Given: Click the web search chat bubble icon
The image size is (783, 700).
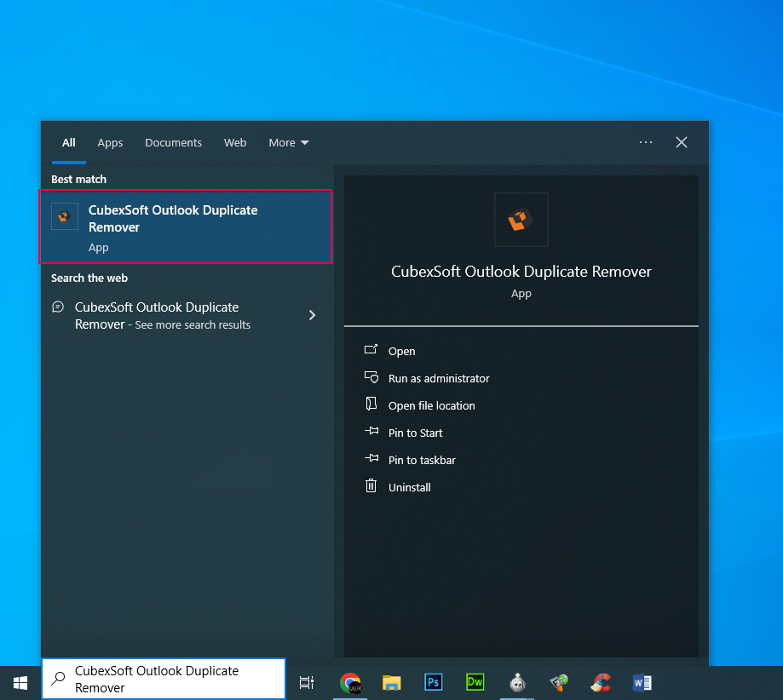Looking at the screenshot, I should click(x=58, y=307).
